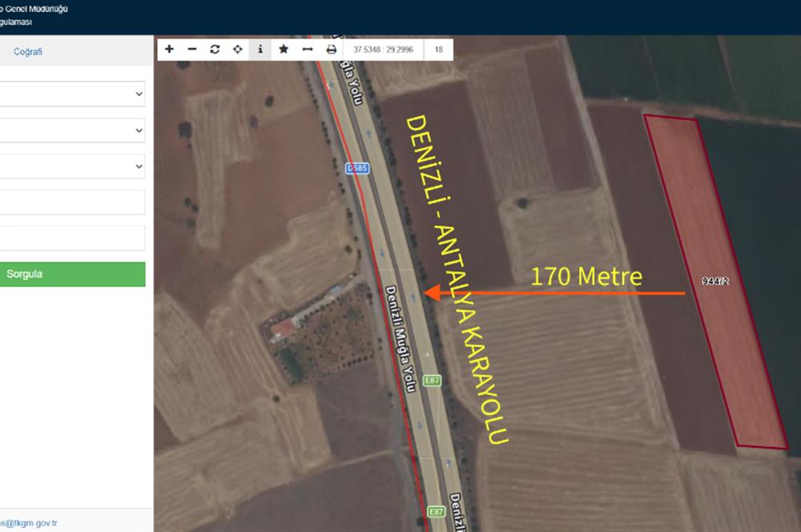801x532 pixels.
Task: Run the query with the Sorgula button
Action: [x=71, y=275]
